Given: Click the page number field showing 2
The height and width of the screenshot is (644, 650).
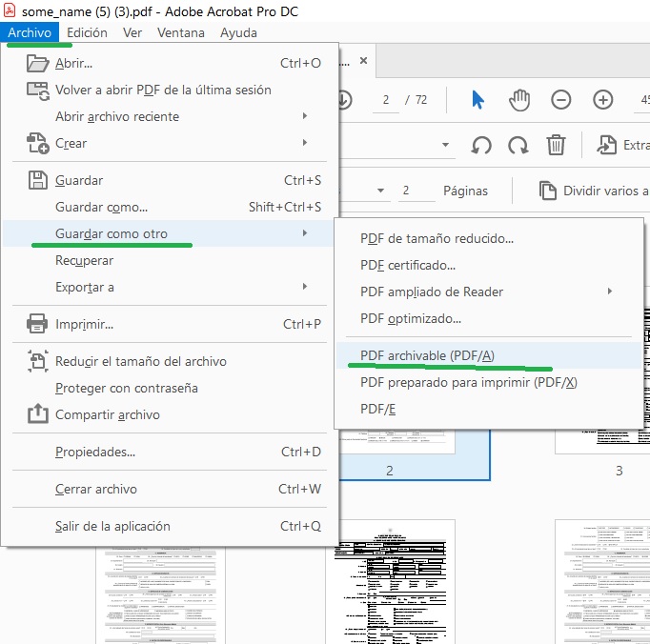Looking at the screenshot, I should [x=386, y=100].
